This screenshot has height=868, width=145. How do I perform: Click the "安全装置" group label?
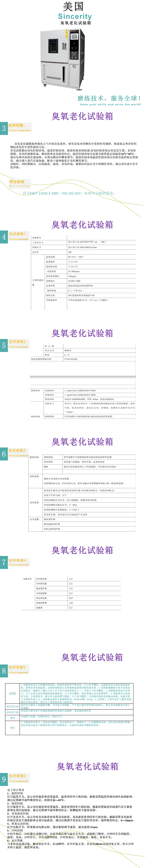[x=34, y=519]
